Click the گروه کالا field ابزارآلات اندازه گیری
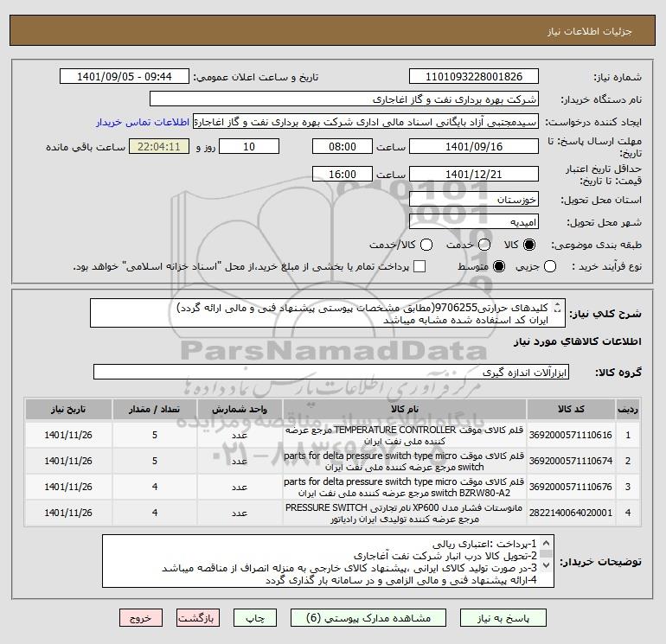666x644 pixels. tap(331, 373)
